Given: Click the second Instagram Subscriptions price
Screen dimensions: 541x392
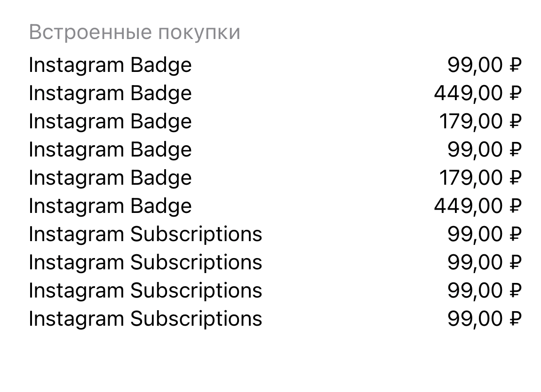Looking at the screenshot, I should pyautogui.click(x=485, y=262).
